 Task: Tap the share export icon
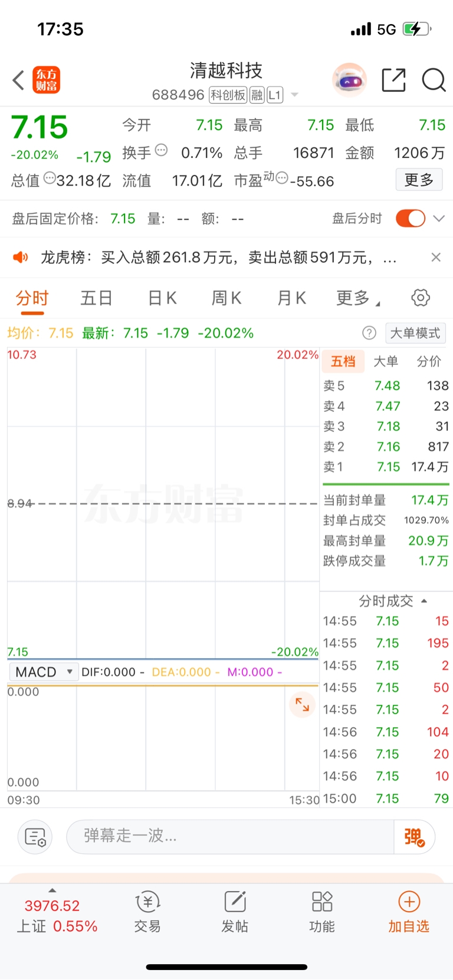[x=393, y=80]
